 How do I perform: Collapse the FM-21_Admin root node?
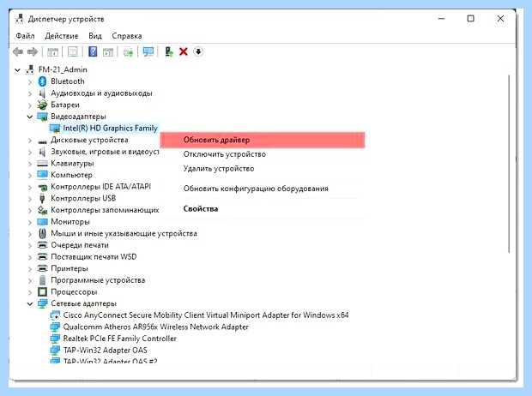pos(18,69)
